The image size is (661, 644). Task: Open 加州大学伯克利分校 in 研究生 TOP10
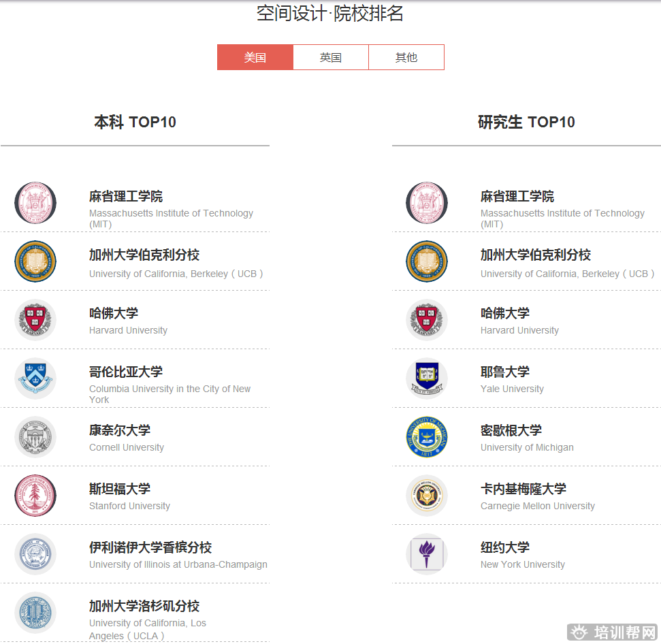[536, 255]
